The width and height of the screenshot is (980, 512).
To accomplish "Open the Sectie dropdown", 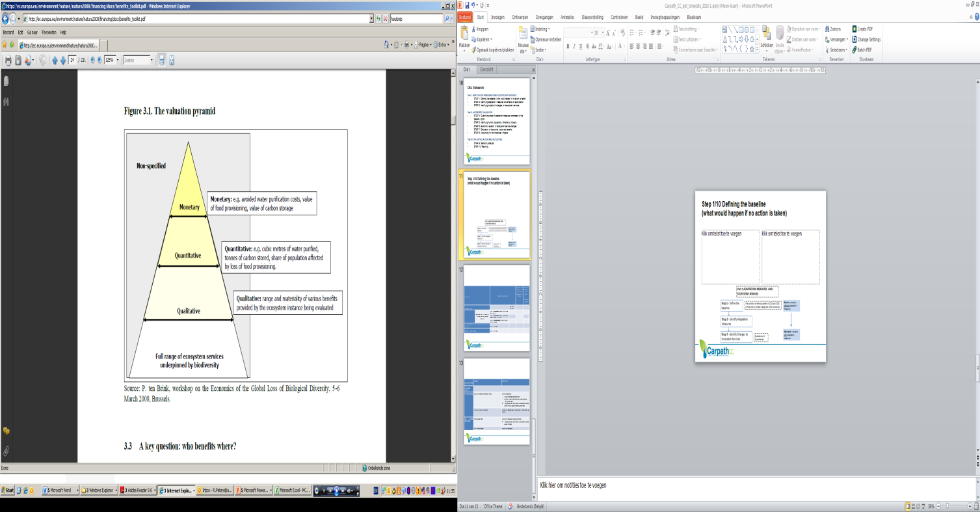I will click(539, 49).
